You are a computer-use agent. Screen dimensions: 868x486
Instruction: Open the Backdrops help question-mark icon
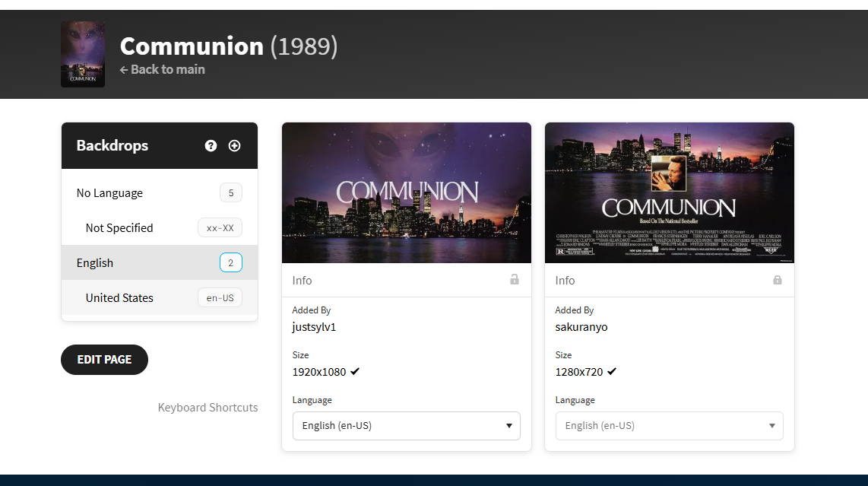click(x=211, y=146)
